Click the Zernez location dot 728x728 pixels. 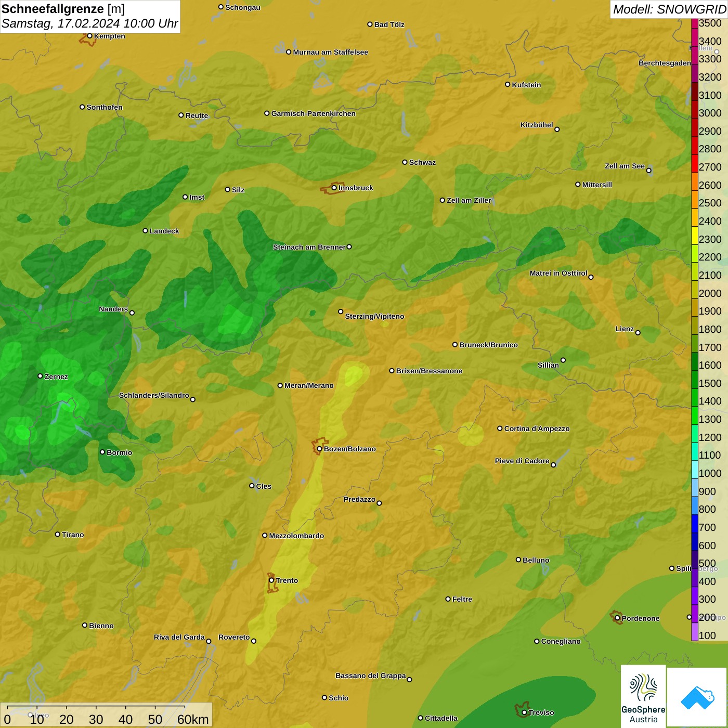point(41,376)
